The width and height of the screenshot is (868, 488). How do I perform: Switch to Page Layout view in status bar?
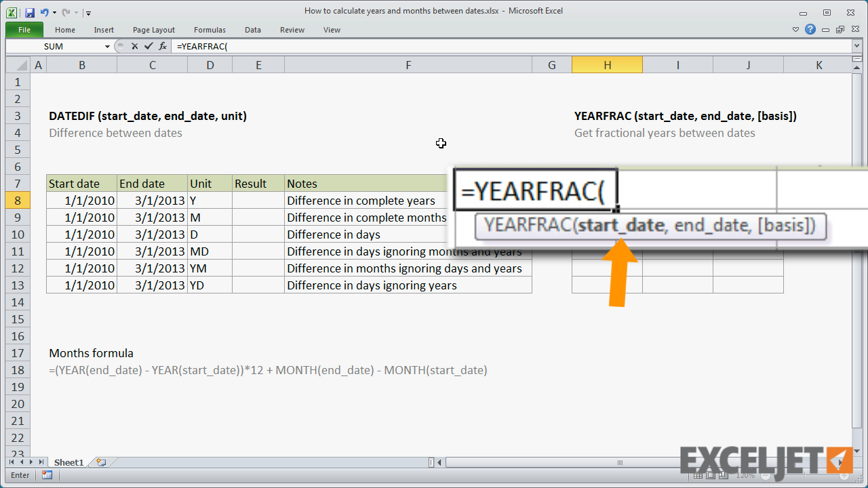pyautogui.click(x=709, y=475)
